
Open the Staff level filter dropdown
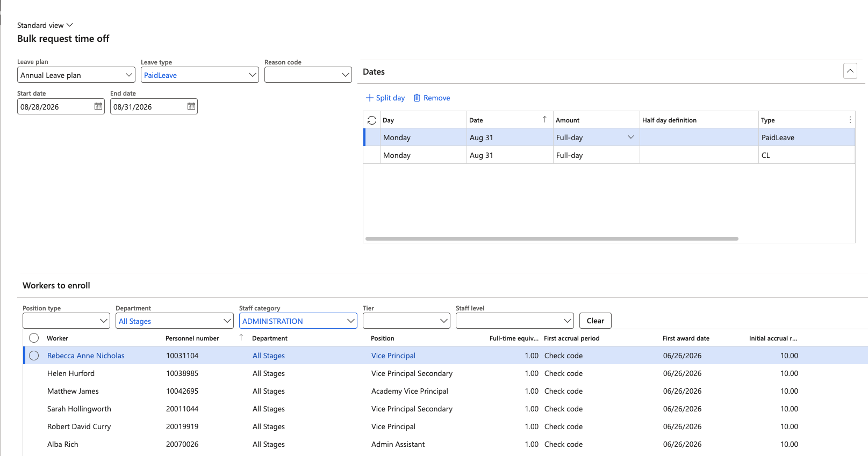(568, 321)
